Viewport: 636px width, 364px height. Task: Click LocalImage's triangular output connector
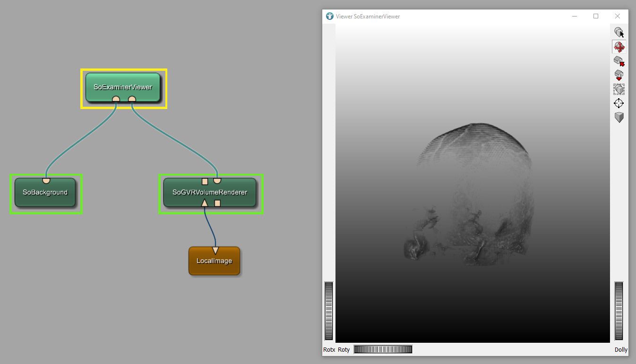click(x=215, y=250)
